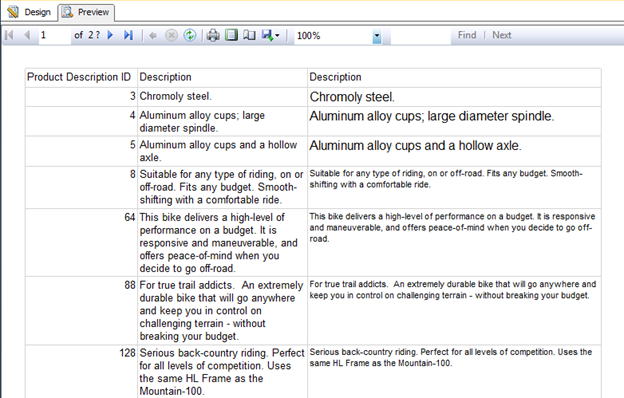
Task: Refresh the report preview
Action: coord(190,35)
